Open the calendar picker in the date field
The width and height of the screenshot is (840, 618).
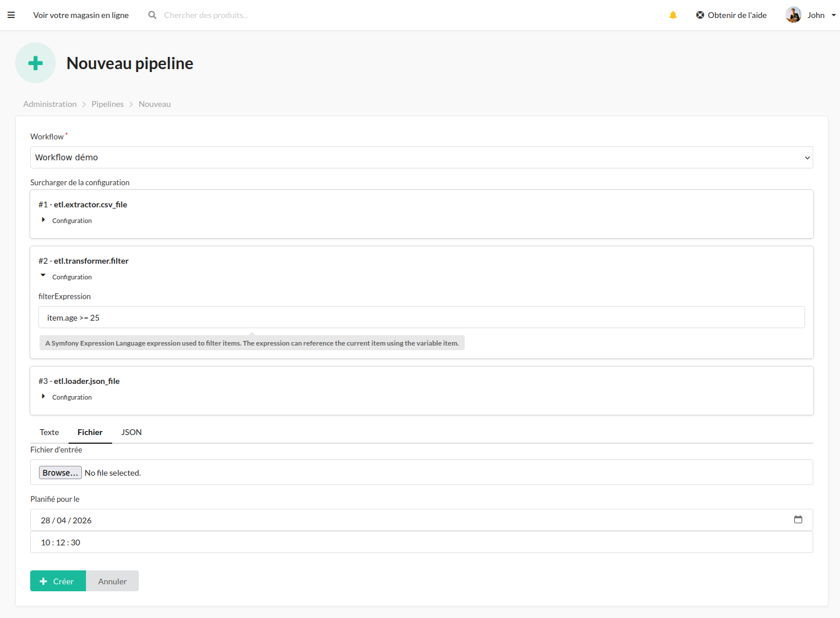[x=798, y=519]
